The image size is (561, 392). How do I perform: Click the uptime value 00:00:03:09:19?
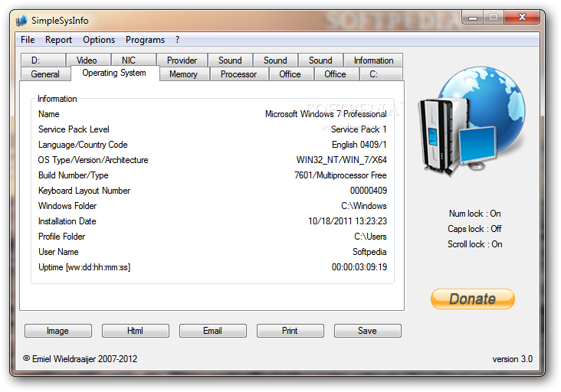(x=359, y=267)
